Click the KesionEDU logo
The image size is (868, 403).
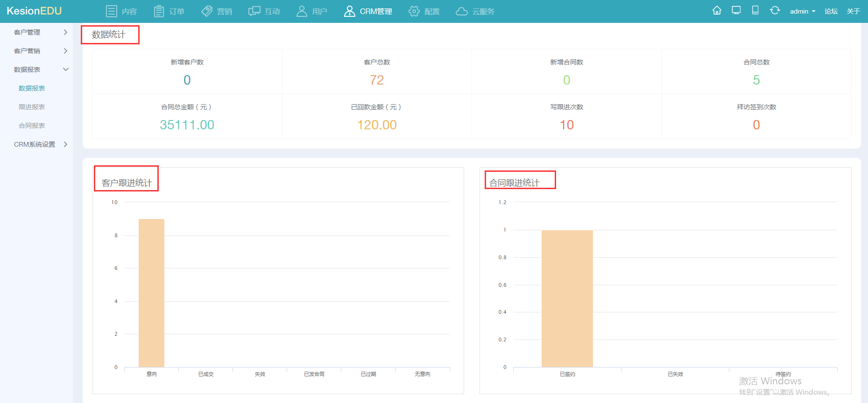34,11
